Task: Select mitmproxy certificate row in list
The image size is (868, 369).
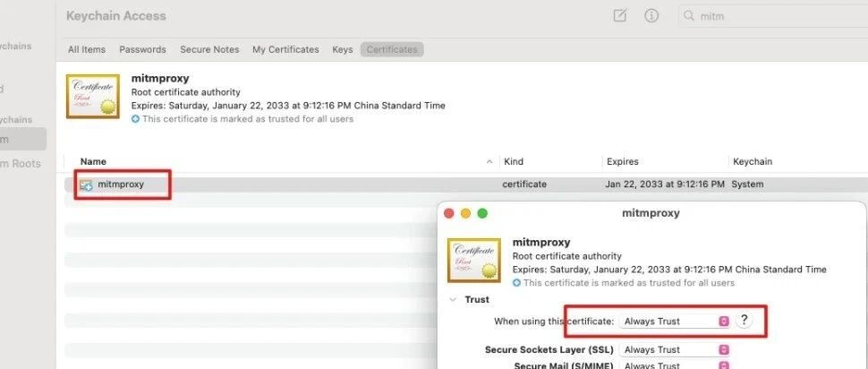Action: point(465,184)
